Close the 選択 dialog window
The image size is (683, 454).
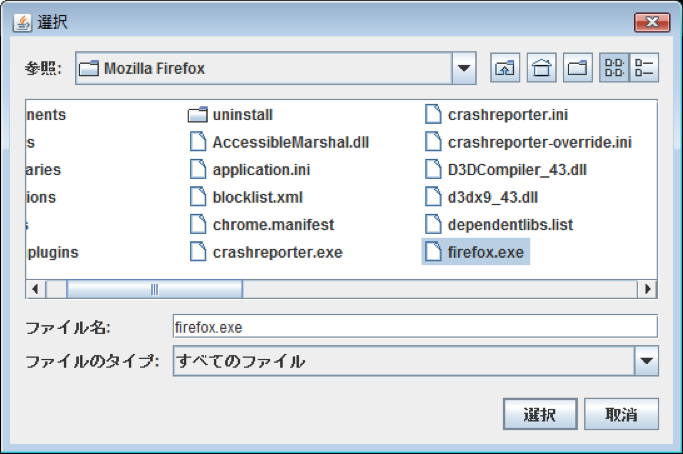click(x=652, y=22)
